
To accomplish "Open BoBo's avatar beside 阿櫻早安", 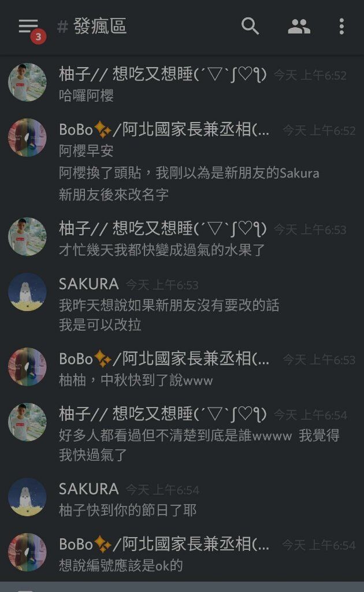I will (28, 138).
